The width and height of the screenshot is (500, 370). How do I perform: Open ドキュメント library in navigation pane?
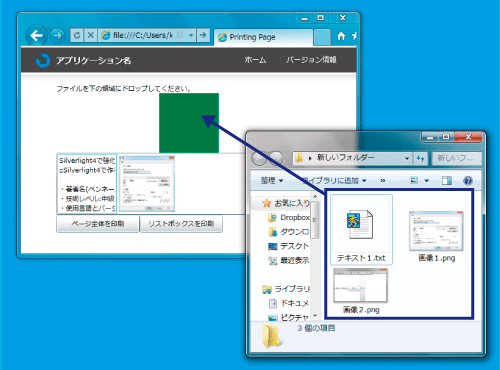(289, 303)
